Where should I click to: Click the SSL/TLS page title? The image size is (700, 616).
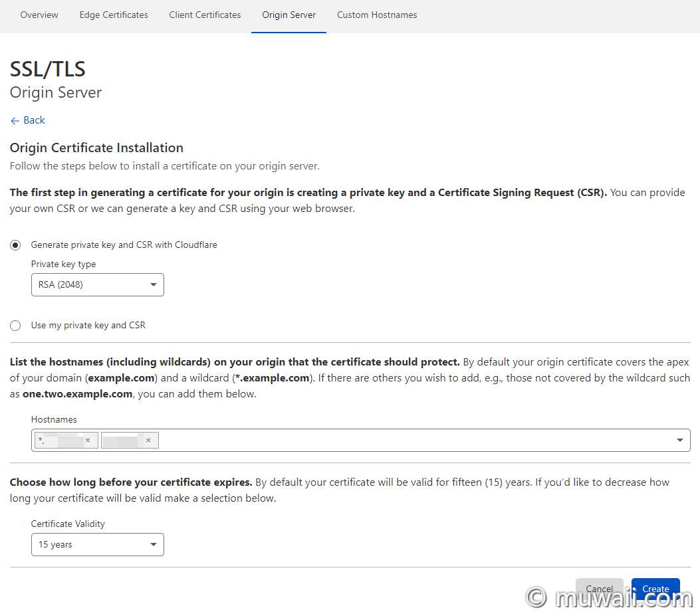tap(48, 69)
